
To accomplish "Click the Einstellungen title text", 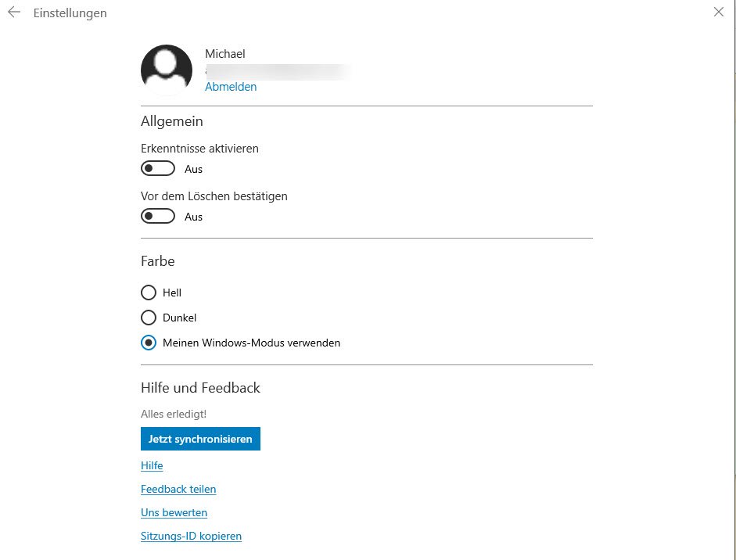I will (70, 13).
